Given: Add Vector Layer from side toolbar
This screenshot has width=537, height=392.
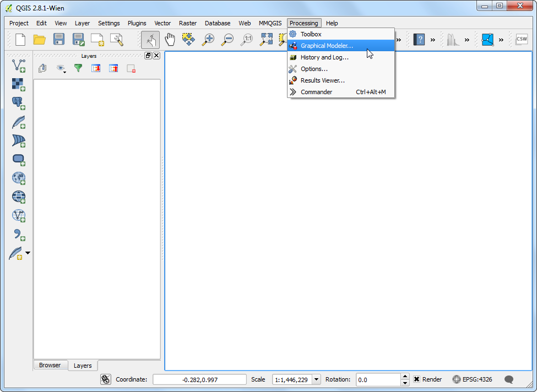Looking at the screenshot, I should [x=19, y=66].
